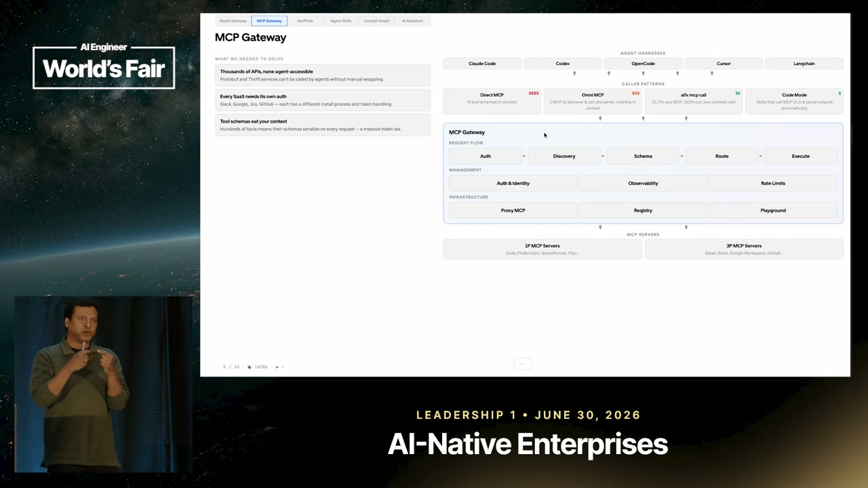
Task: Click the 'Tool schemas eat your context' card
Action: pyautogui.click(x=323, y=125)
